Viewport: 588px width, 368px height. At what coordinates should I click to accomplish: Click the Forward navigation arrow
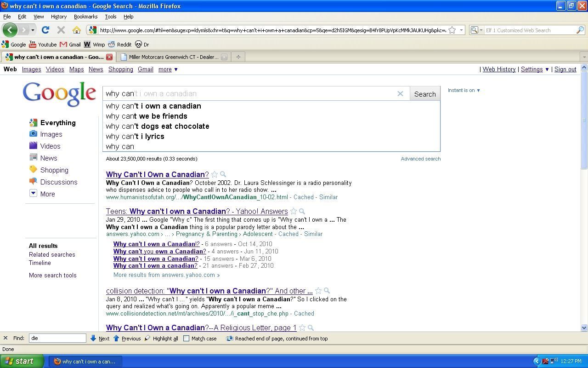click(23, 30)
